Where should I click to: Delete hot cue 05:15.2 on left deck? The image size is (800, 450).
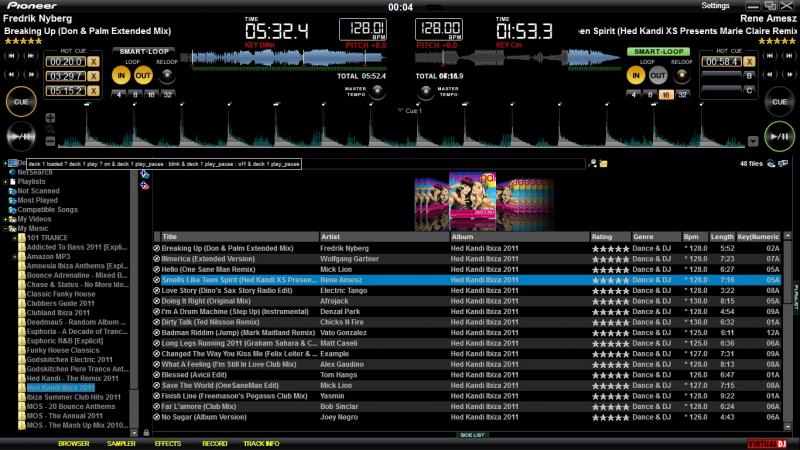pyautogui.click(x=93, y=91)
